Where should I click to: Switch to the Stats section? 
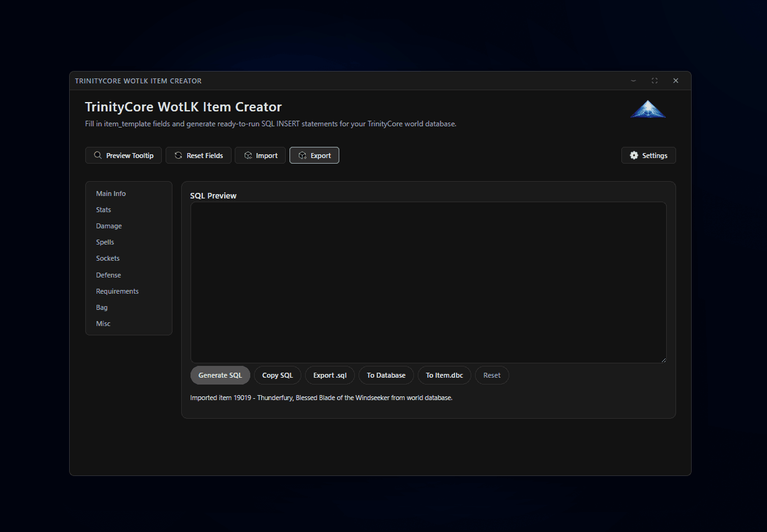click(103, 210)
